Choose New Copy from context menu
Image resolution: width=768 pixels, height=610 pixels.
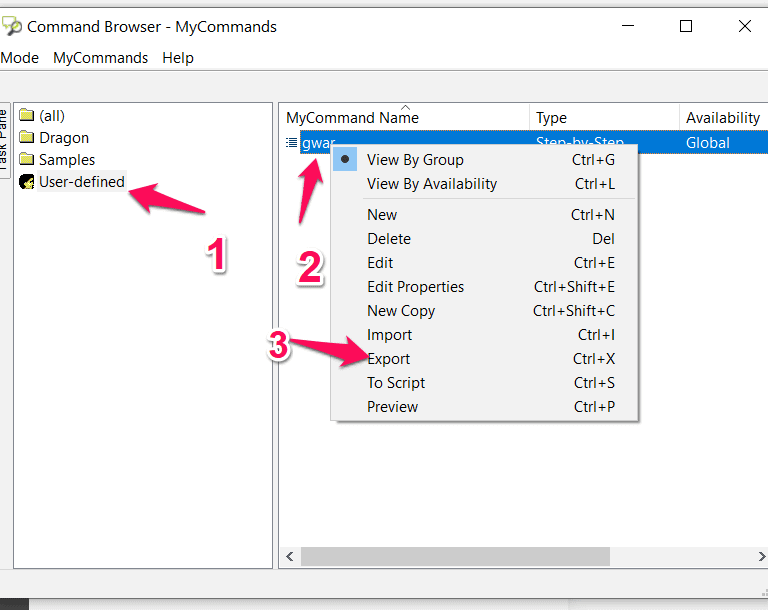(x=485, y=311)
